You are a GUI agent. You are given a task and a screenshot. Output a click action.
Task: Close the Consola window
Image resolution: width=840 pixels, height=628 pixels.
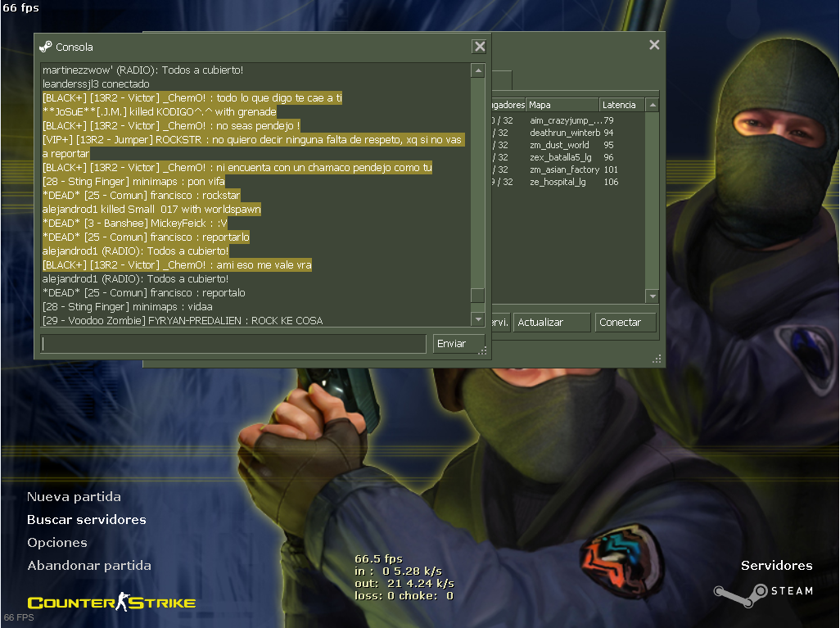(480, 47)
